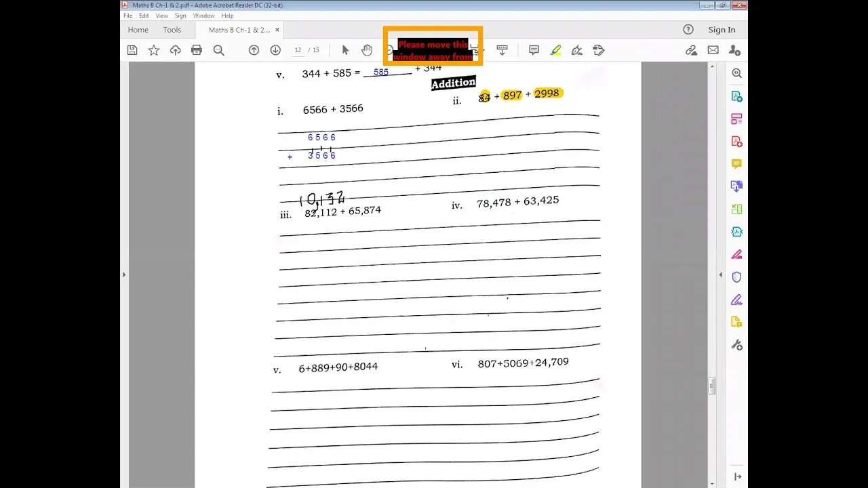The width and height of the screenshot is (868, 488).
Task: Select the arrow selection tool
Action: click(x=345, y=50)
